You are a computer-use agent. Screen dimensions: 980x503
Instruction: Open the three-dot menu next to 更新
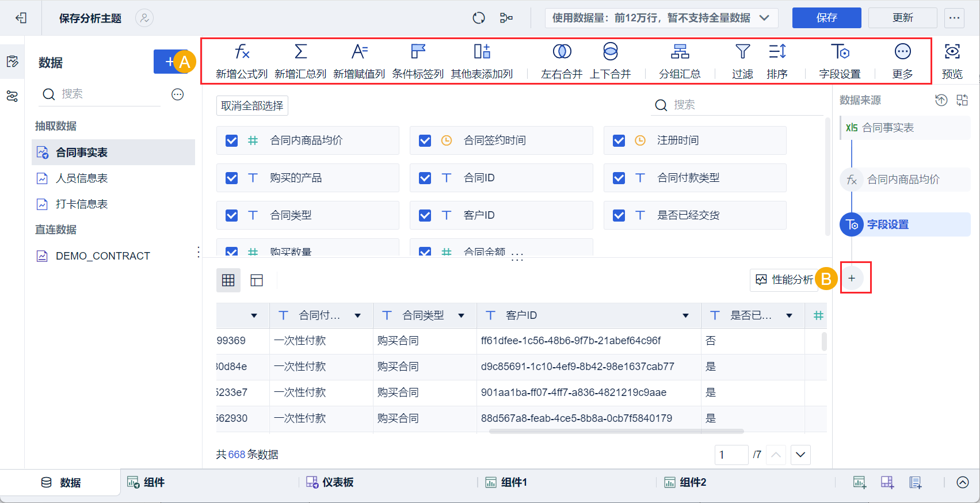(x=955, y=18)
